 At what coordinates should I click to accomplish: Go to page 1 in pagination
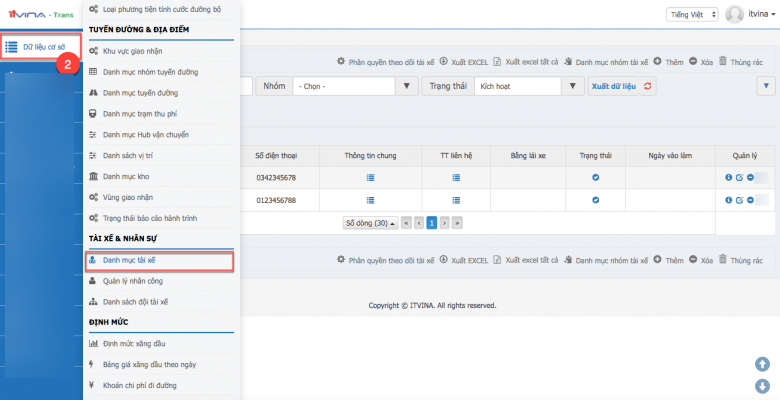tap(432, 223)
